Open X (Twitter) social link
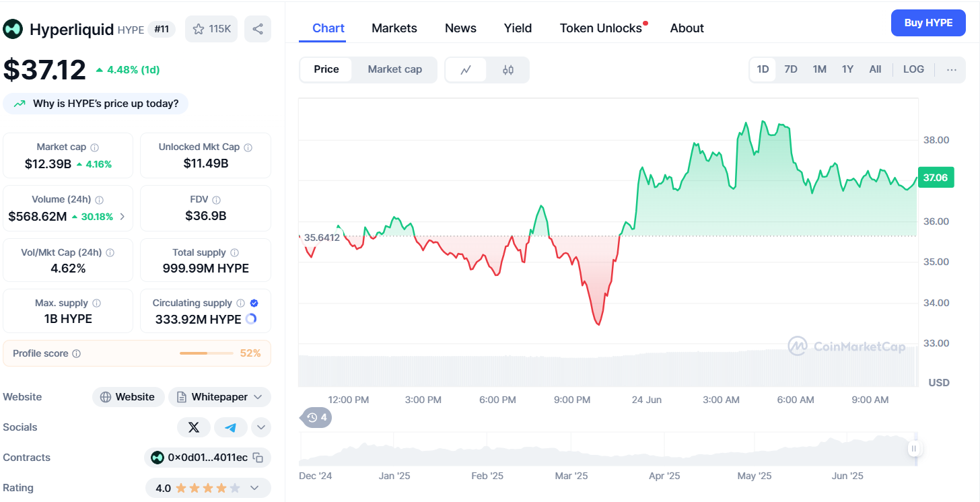 [194, 427]
